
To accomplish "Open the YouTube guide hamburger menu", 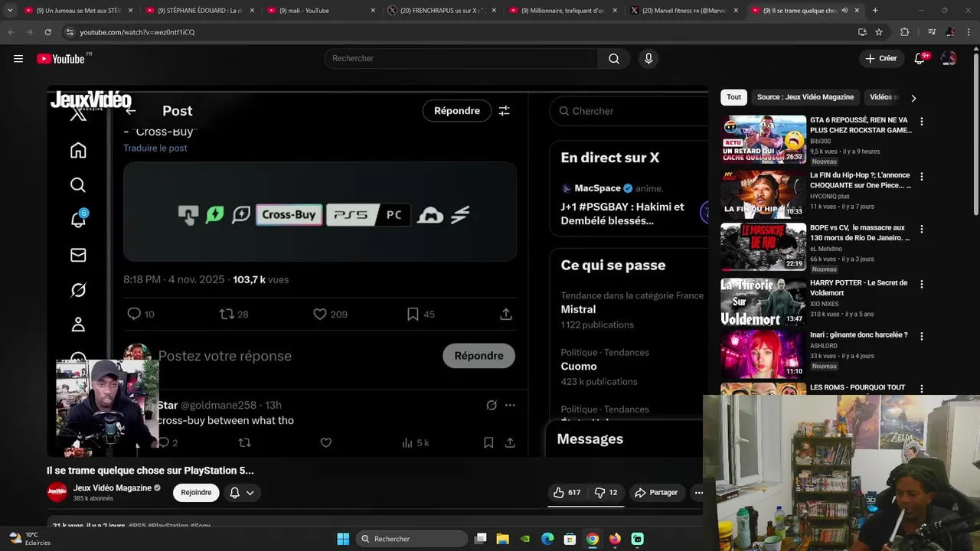I will pyautogui.click(x=18, y=59).
